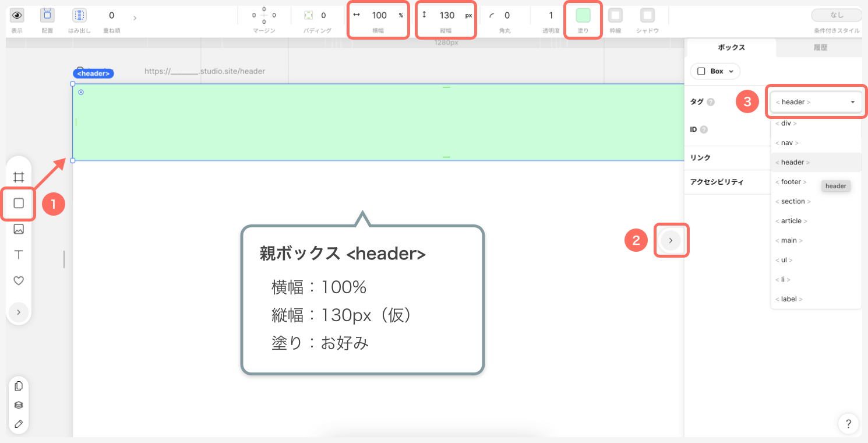
Task: Open the 配置 alignment control
Action: 47,16
